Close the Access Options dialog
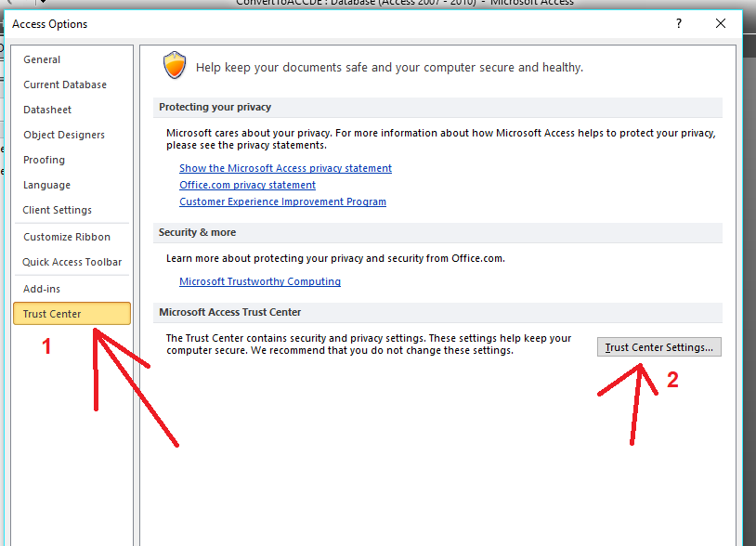This screenshot has width=756, height=546. tap(721, 23)
